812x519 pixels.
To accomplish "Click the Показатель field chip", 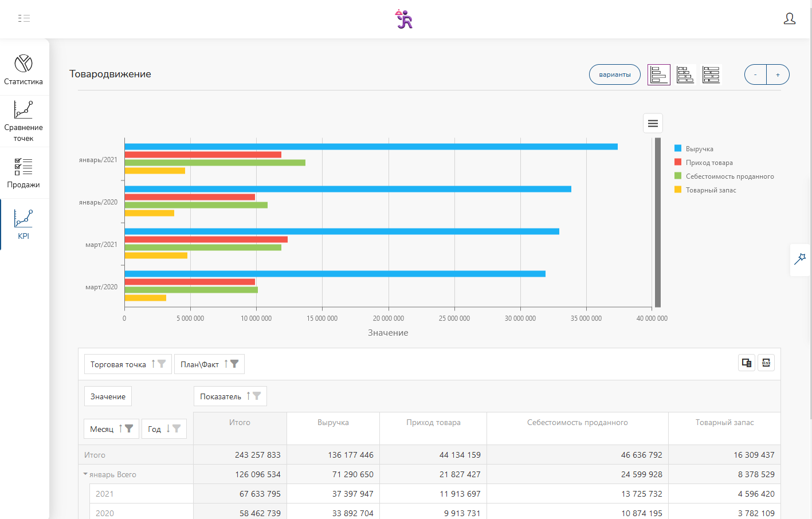I will click(x=230, y=396).
